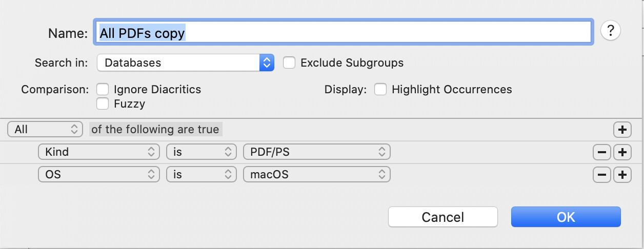The image size is (644, 249).
Task: Expand the macOS value dropdown
Action: [316, 175]
